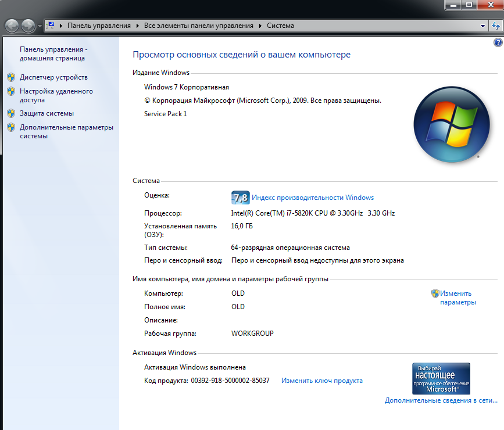Click 'Изменить параметры' for computer name
The width and height of the screenshot is (504, 430).
click(x=457, y=298)
